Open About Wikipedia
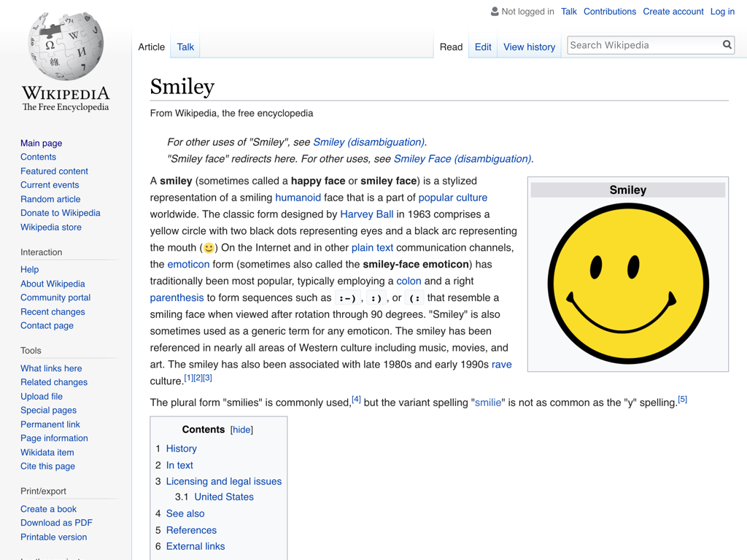747x560 pixels. [x=53, y=284]
